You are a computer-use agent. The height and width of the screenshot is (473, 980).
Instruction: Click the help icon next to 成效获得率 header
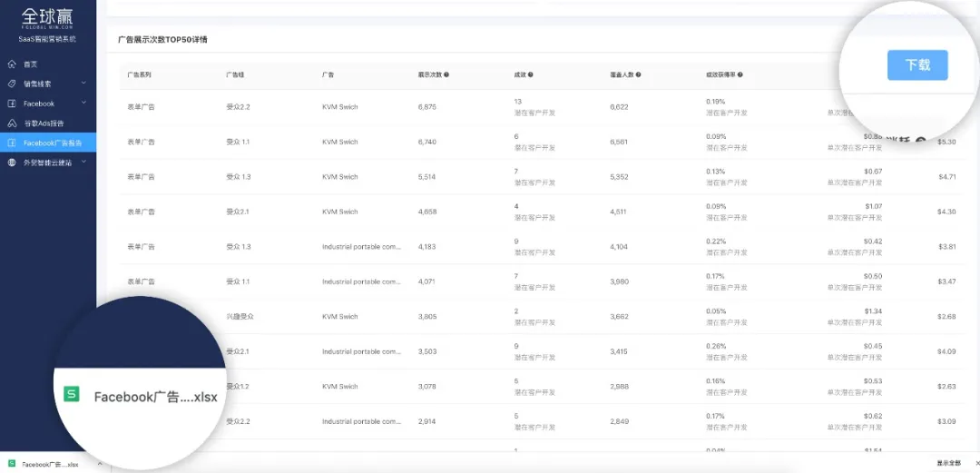[x=743, y=75]
